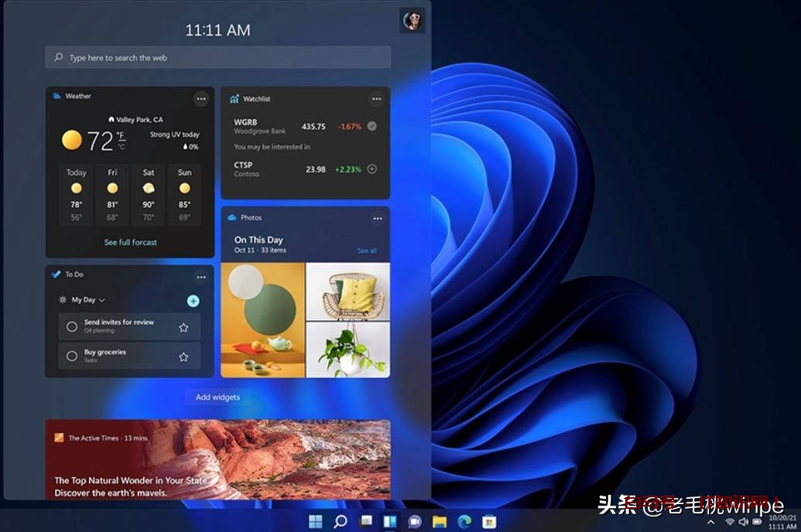Show hidden icons in system tray

pyautogui.click(x=711, y=523)
